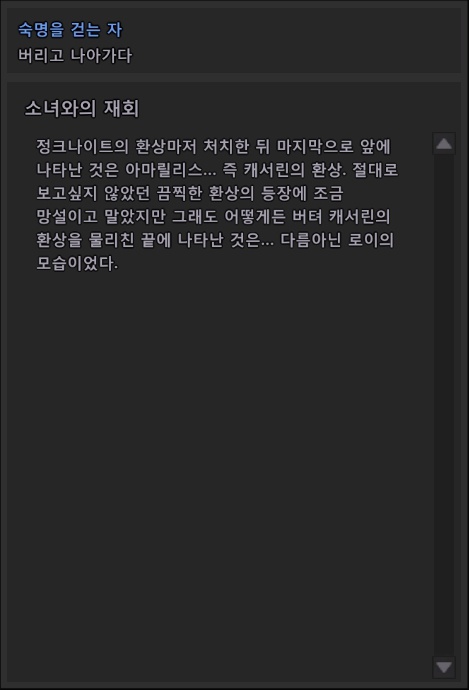
Task: Click the final word 모습이었다
Action: [x=75, y=263]
